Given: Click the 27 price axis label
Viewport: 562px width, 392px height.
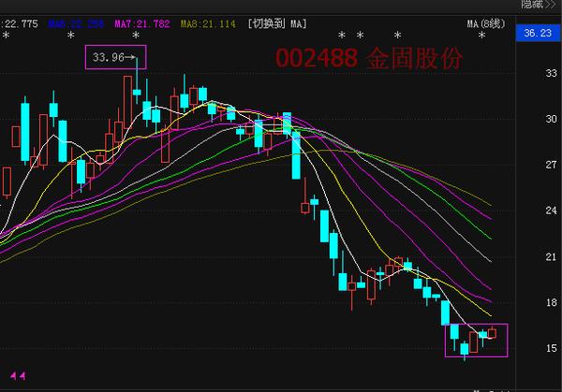Looking at the screenshot, I should pos(552,165).
